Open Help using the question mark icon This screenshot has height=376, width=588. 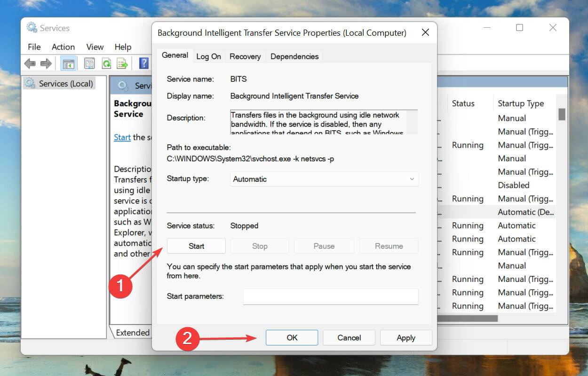click(x=143, y=63)
